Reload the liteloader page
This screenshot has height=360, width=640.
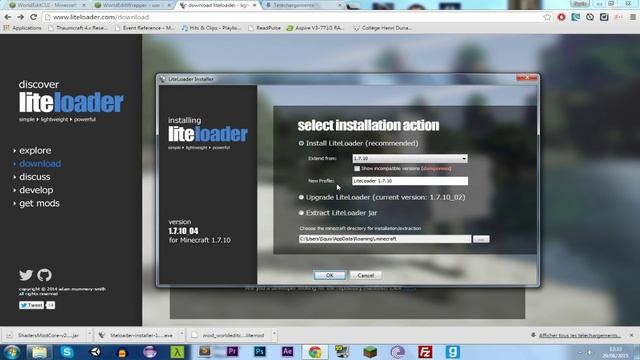pos(33,17)
